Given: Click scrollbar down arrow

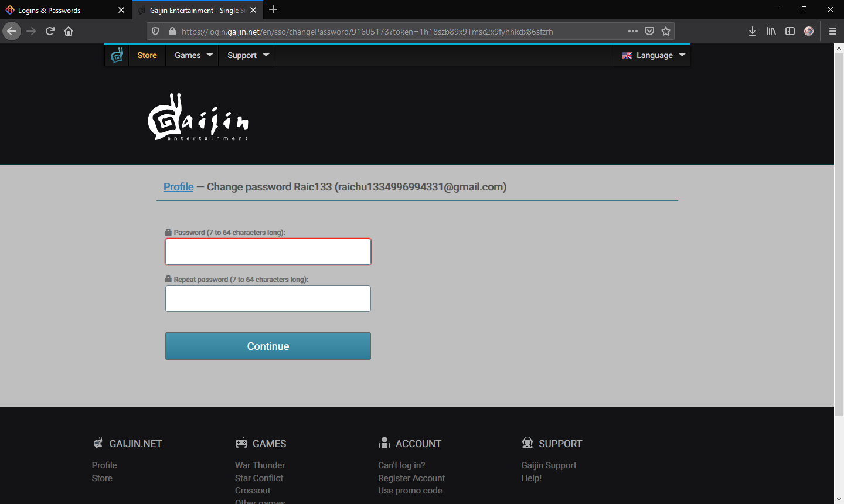Looking at the screenshot, I should pos(839,499).
